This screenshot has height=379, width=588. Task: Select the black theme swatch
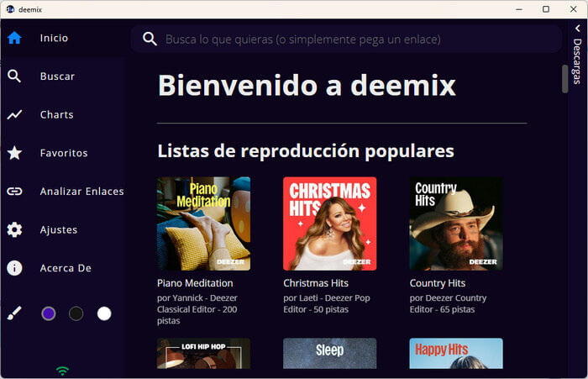(76, 313)
